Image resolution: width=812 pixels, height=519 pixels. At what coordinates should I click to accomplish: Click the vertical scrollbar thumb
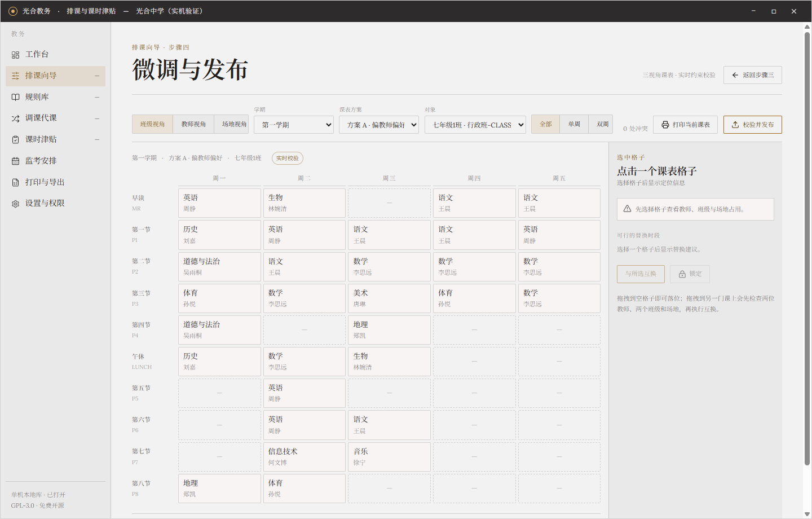[x=807, y=248]
